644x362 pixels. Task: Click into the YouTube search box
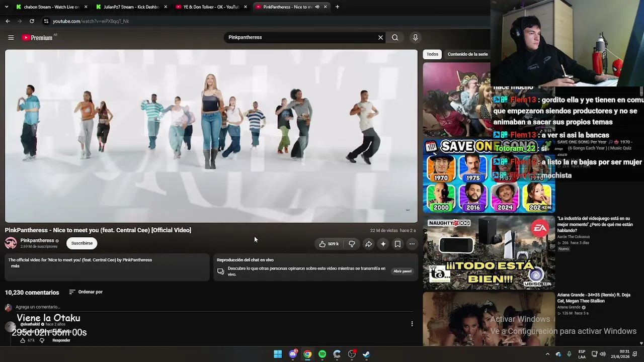click(302, 37)
